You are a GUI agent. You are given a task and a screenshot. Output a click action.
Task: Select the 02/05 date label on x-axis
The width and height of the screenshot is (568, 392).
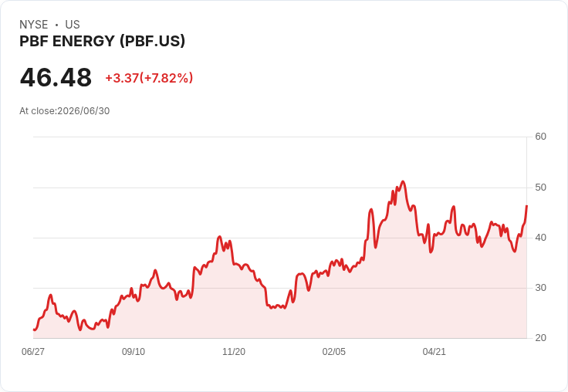333,352
